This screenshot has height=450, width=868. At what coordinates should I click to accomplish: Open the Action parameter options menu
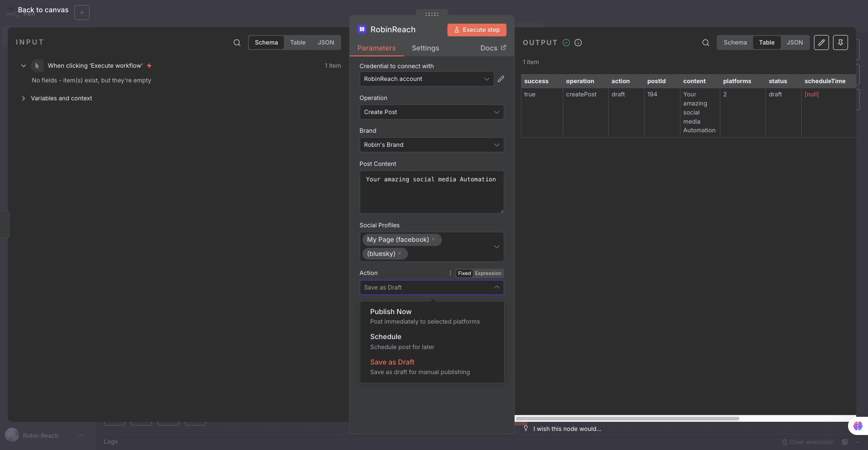[x=450, y=273]
